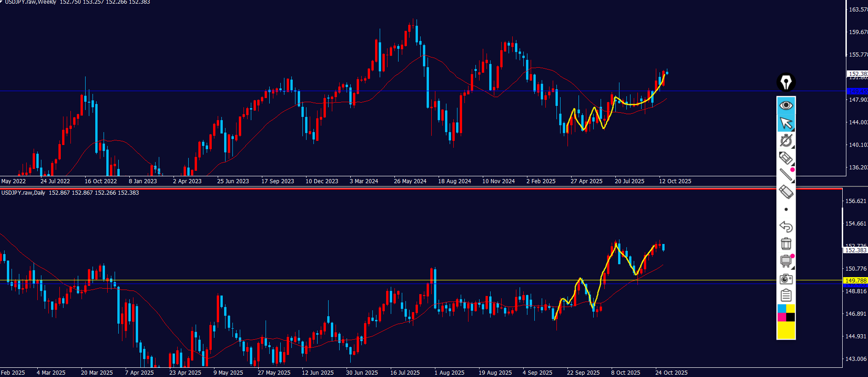Click the large yellow current color box
868x377 pixels.
[x=786, y=330]
